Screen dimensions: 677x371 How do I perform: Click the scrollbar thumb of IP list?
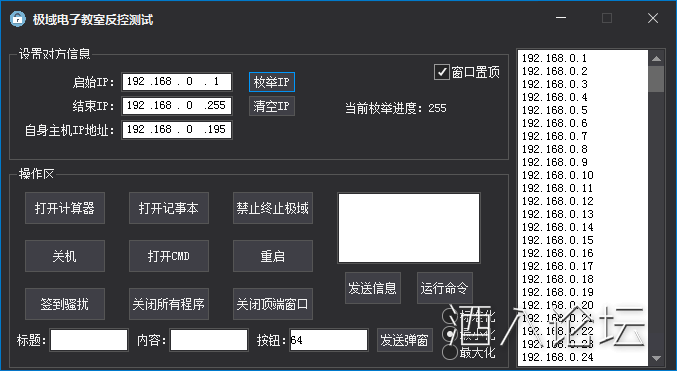point(656,79)
